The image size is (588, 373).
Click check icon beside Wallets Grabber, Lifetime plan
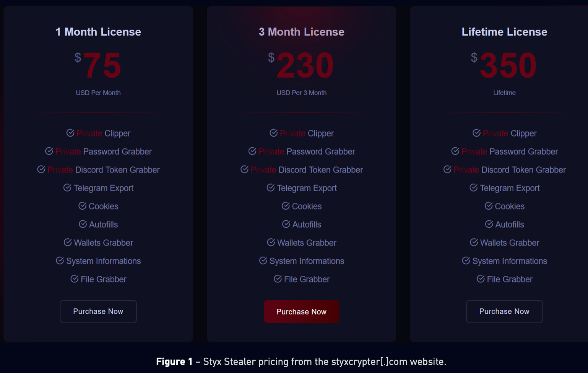coord(474,242)
